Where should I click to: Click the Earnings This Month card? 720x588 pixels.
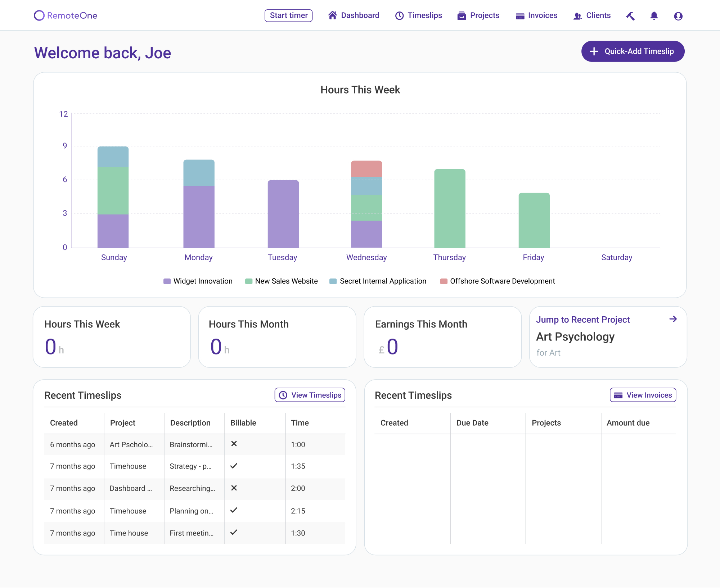443,337
